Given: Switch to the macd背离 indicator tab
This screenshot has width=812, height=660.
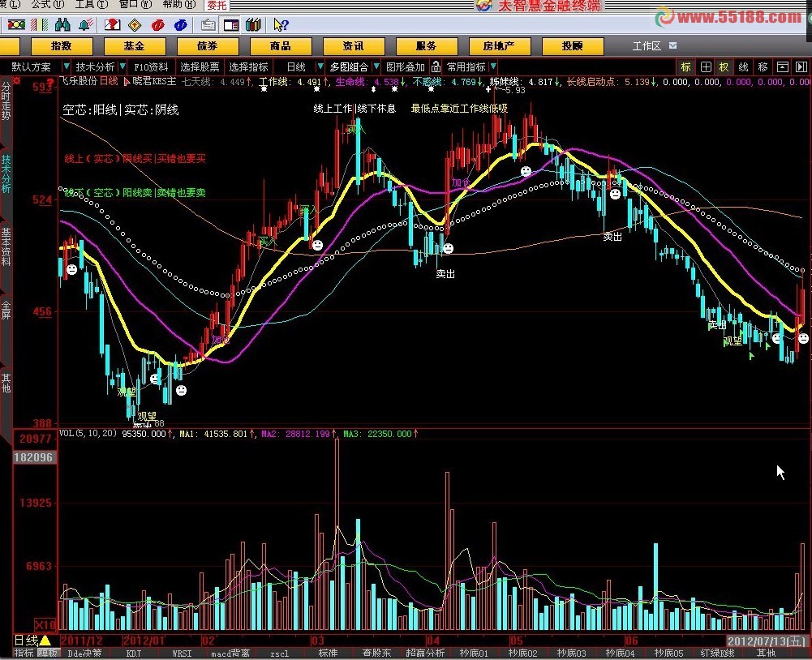Looking at the screenshot, I should point(230,654).
